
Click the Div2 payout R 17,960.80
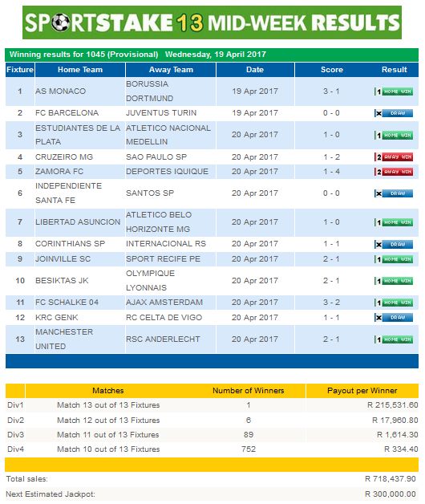click(x=395, y=420)
